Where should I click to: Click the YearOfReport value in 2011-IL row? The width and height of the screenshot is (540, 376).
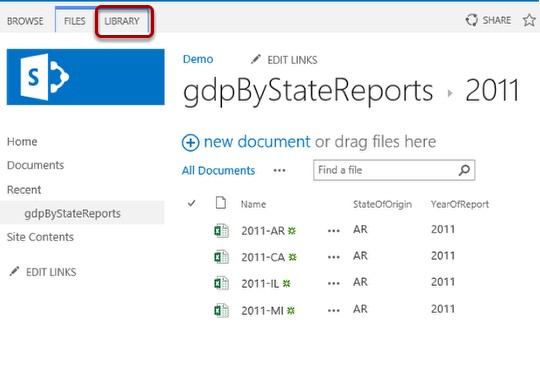click(443, 282)
